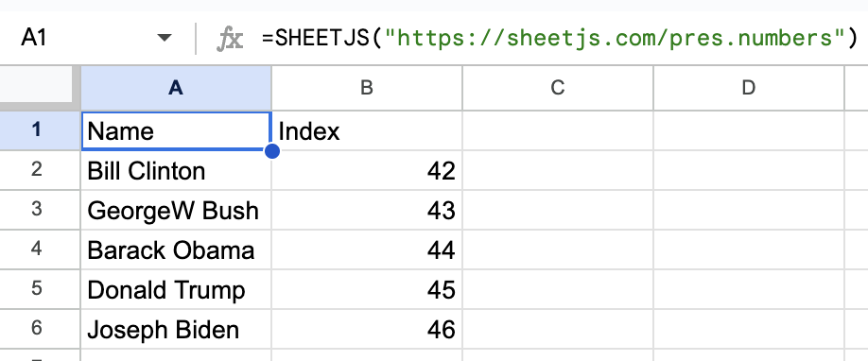The height and width of the screenshot is (361, 868).
Task: Select the GeorgeW Bush cell
Action: [176, 211]
